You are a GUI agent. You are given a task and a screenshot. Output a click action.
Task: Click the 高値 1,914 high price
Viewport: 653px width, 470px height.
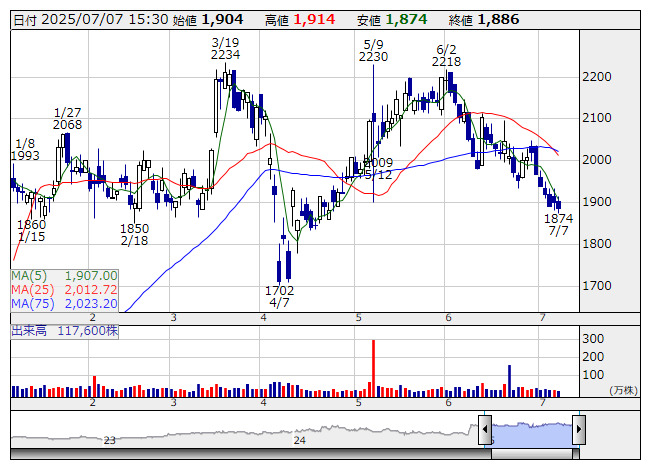coord(300,20)
